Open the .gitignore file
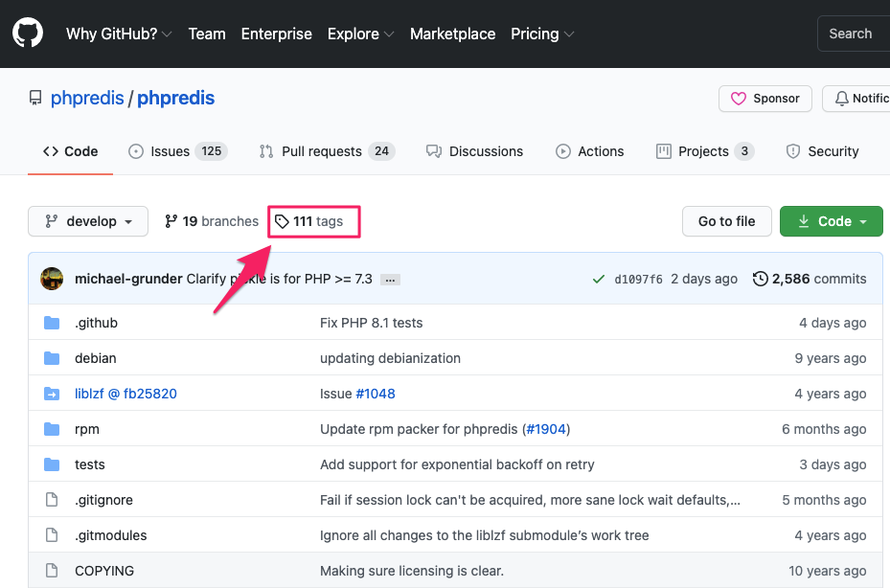The width and height of the screenshot is (890, 588). point(103,500)
